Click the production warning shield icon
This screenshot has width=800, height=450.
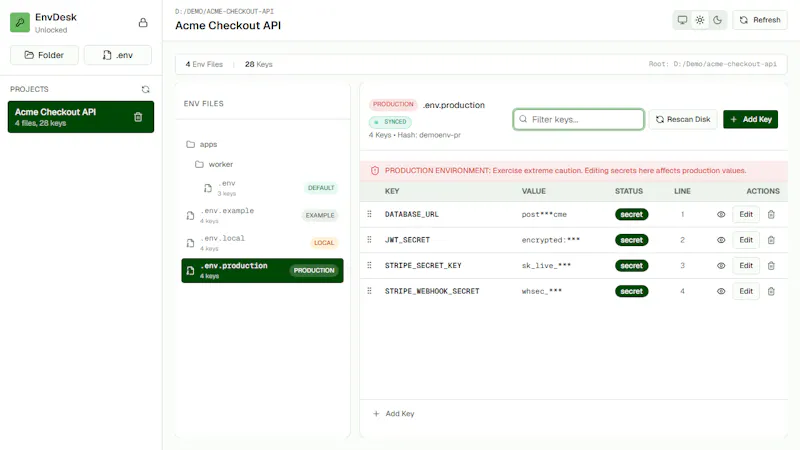374,171
